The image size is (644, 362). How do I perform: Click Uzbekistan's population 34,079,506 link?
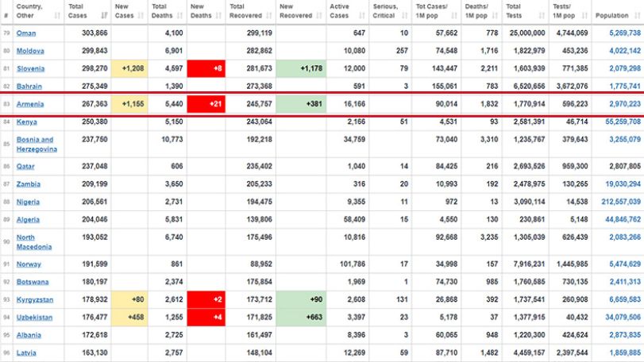point(623,317)
